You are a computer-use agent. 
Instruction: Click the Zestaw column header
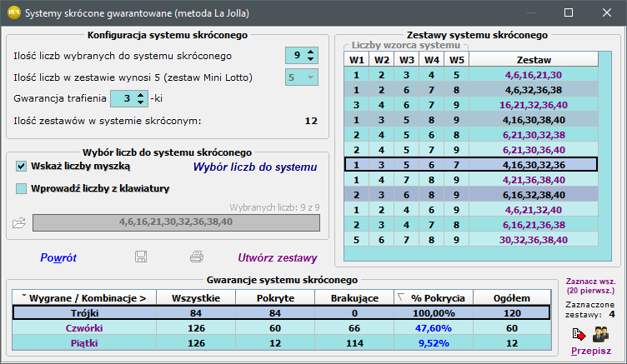(x=534, y=60)
